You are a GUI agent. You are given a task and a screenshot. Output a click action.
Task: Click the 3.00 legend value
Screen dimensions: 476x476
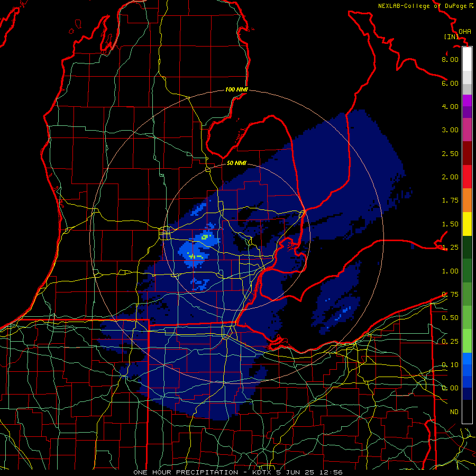(450, 130)
